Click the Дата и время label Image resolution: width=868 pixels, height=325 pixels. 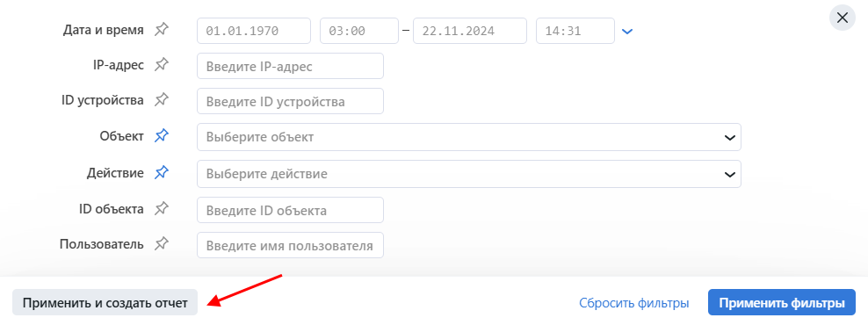(104, 30)
